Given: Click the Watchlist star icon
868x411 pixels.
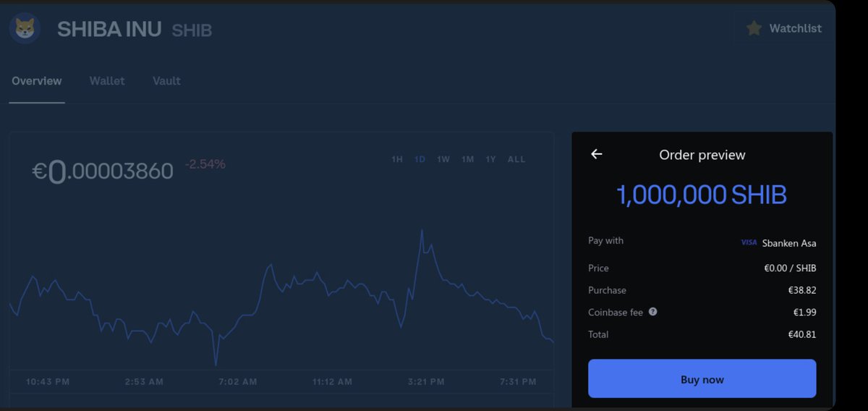Looking at the screenshot, I should click(x=754, y=29).
